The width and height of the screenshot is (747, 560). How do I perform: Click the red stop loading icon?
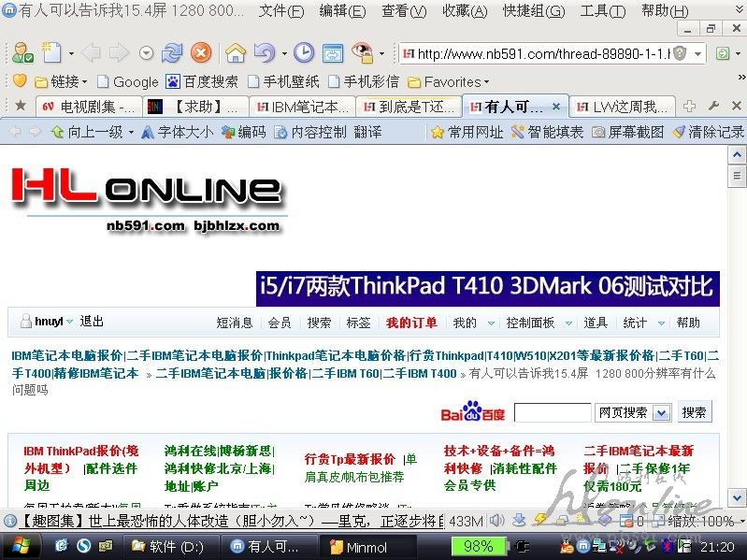(200, 53)
